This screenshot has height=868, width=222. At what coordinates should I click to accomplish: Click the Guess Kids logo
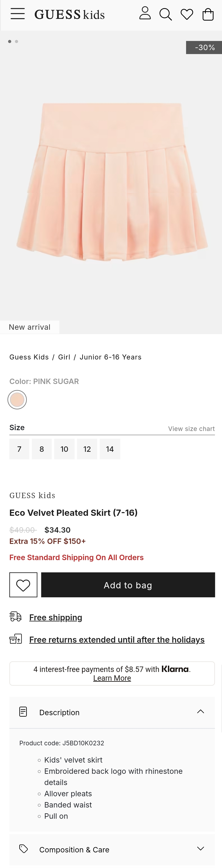(x=70, y=15)
